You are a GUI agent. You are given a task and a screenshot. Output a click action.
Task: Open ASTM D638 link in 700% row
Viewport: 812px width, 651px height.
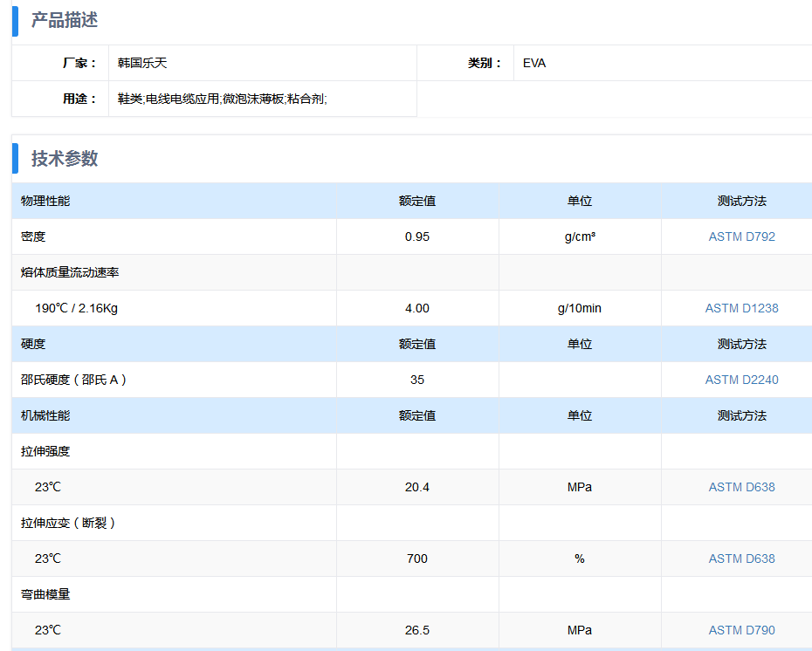(741, 558)
